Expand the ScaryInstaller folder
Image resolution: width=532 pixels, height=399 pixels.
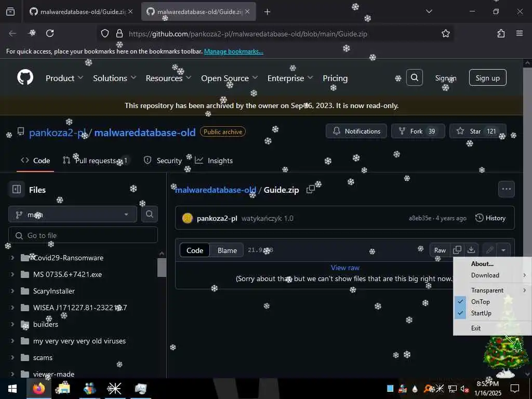(x=12, y=291)
